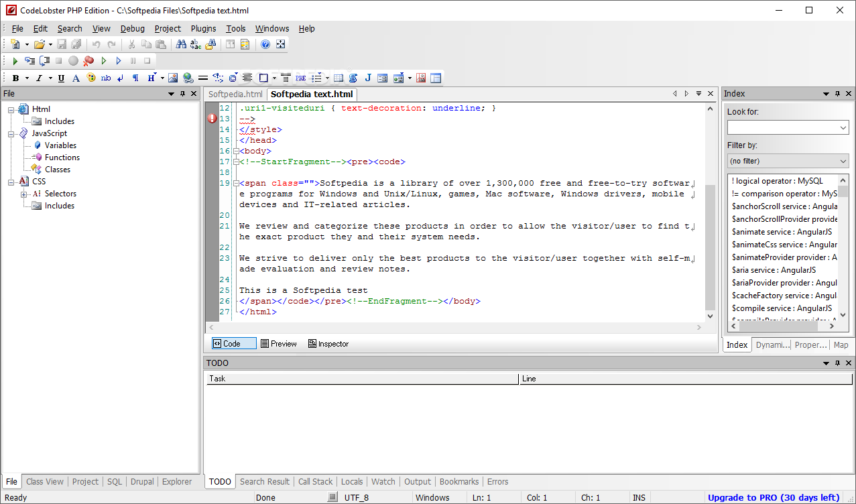Click the error marker on line 13
Image resolution: width=856 pixels, height=504 pixels.
pos(212,119)
